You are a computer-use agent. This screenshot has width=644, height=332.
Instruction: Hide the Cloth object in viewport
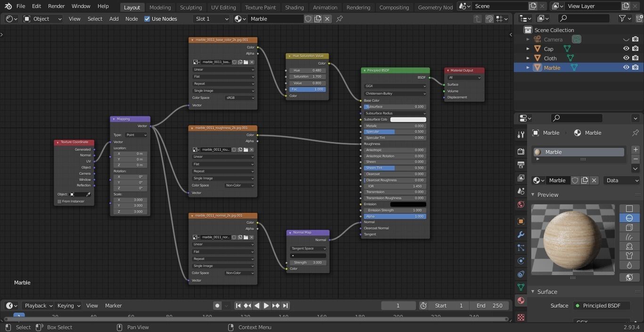(626, 58)
